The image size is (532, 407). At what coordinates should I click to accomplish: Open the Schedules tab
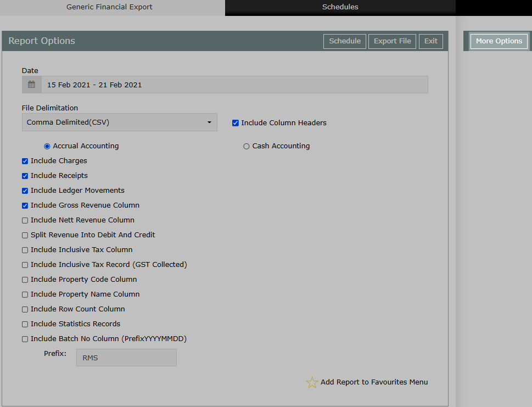[340, 7]
